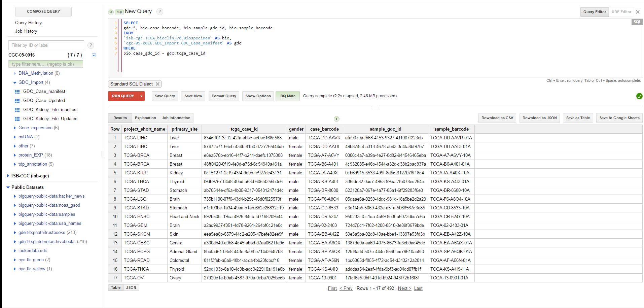Collapse the Public Datasets section
This screenshot has height=308, width=644.
pyautogui.click(x=8, y=187)
